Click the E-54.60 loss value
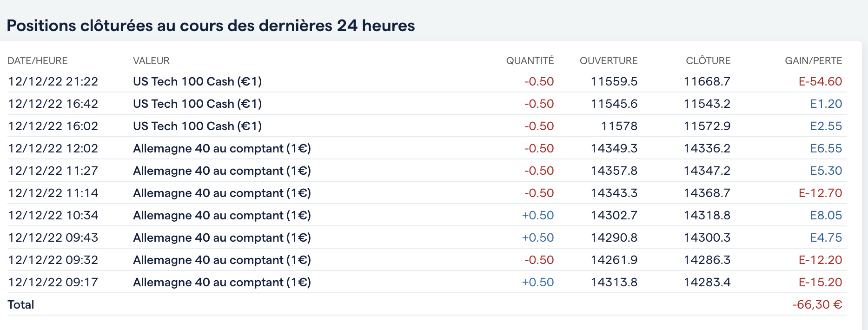Screen dimensions: 868x330 820,82
